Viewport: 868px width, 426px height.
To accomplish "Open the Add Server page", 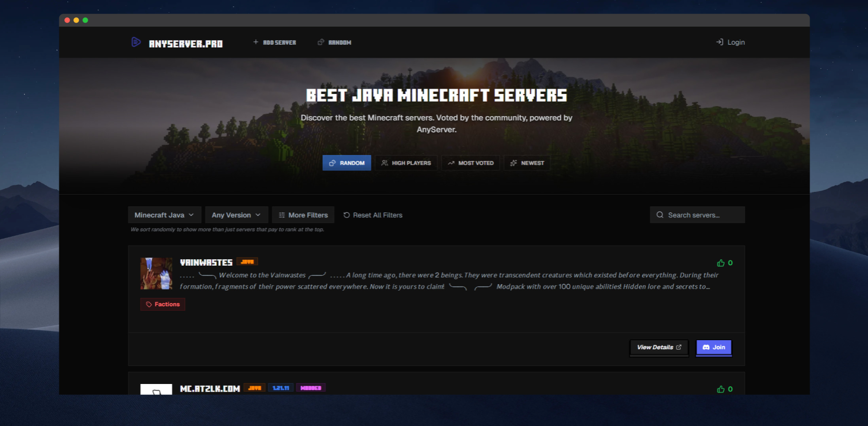I will (274, 42).
